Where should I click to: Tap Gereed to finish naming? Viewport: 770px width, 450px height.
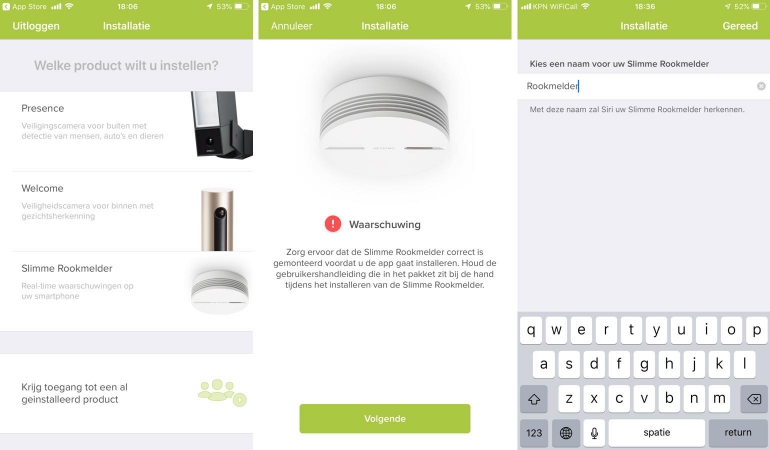(x=740, y=26)
